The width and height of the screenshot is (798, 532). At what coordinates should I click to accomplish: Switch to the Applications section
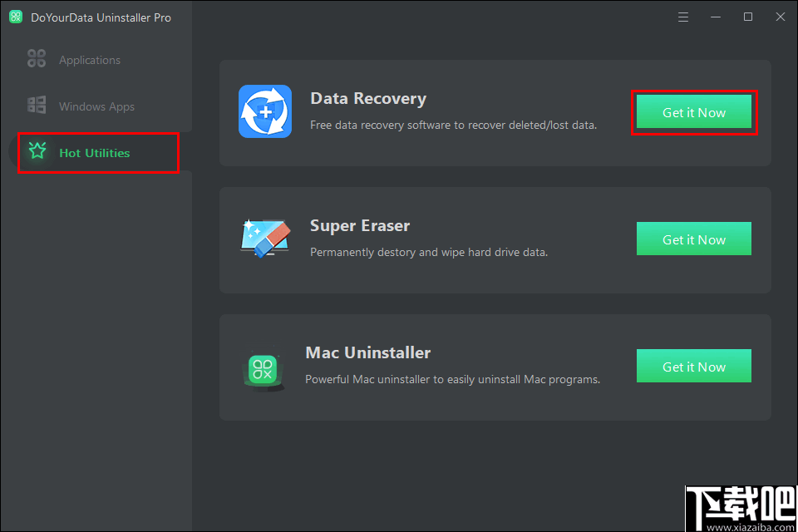tap(89, 59)
